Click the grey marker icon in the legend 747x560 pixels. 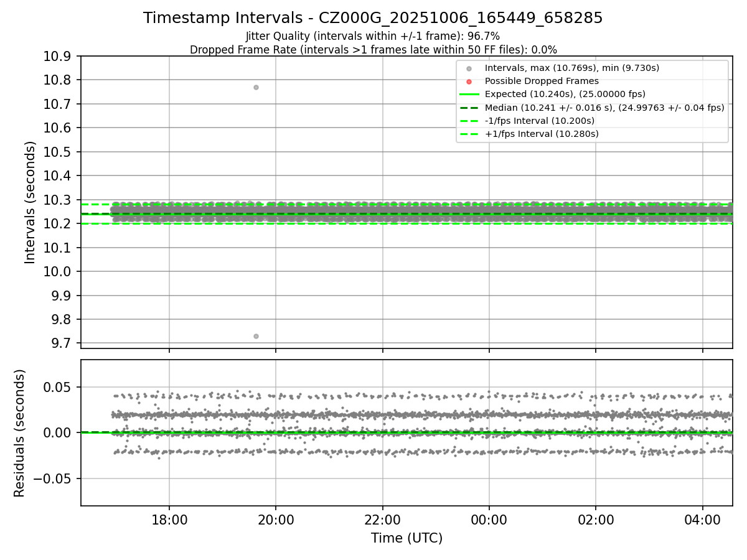coord(469,68)
